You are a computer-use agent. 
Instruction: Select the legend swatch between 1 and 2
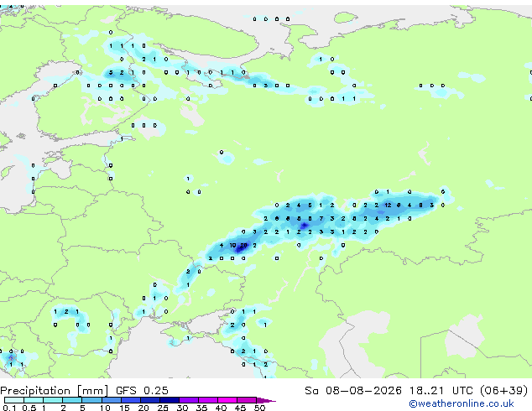click(53, 400)
